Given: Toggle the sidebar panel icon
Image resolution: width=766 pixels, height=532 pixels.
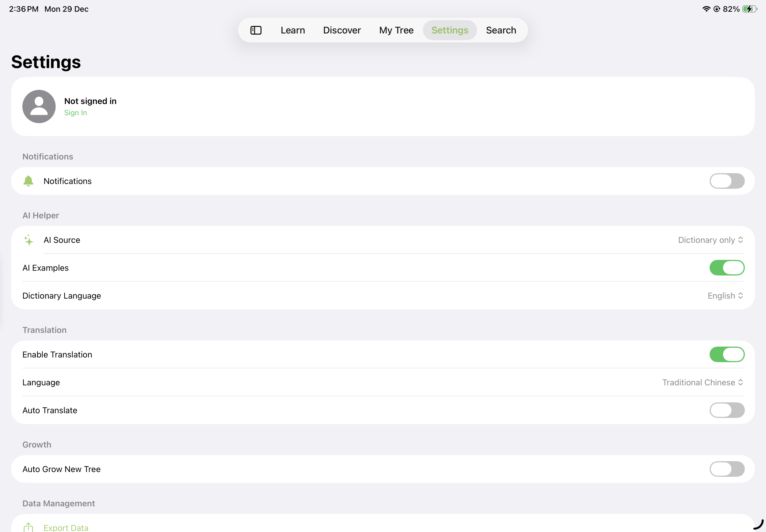Looking at the screenshot, I should (x=256, y=30).
